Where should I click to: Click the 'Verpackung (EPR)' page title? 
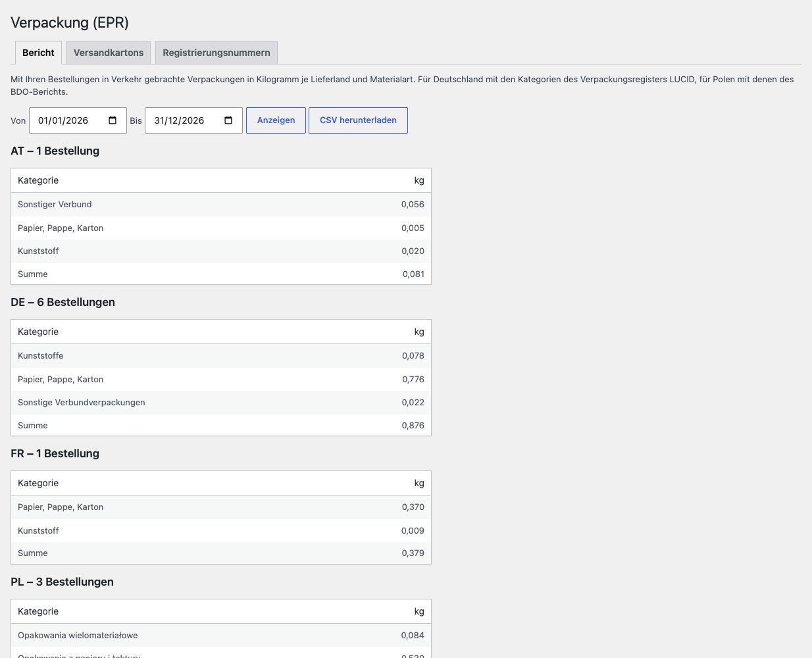point(70,22)
